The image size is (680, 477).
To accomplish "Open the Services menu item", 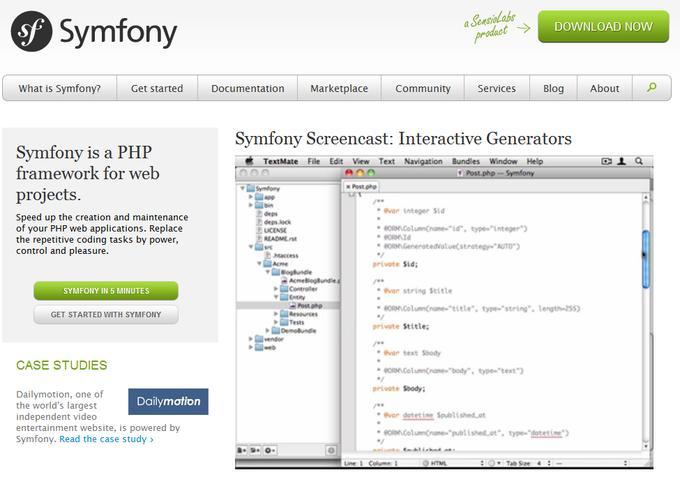I will point(497,88).
